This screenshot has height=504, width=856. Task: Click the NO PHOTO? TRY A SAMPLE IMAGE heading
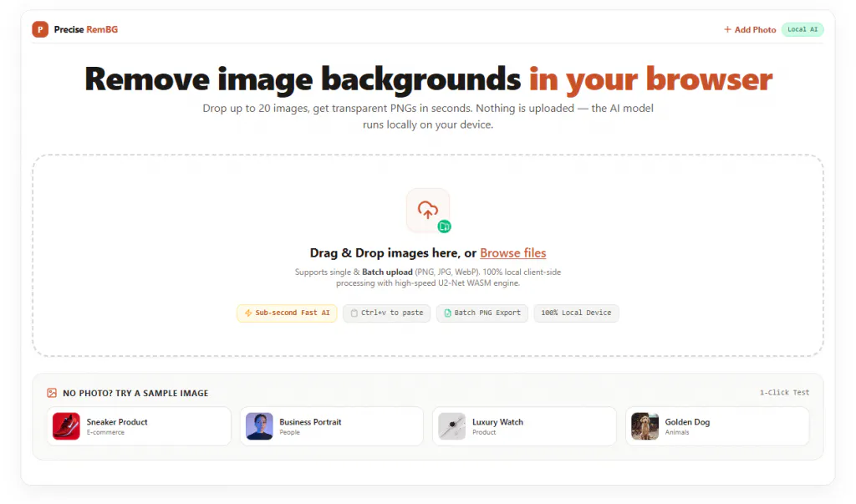[x=135, y=393]
